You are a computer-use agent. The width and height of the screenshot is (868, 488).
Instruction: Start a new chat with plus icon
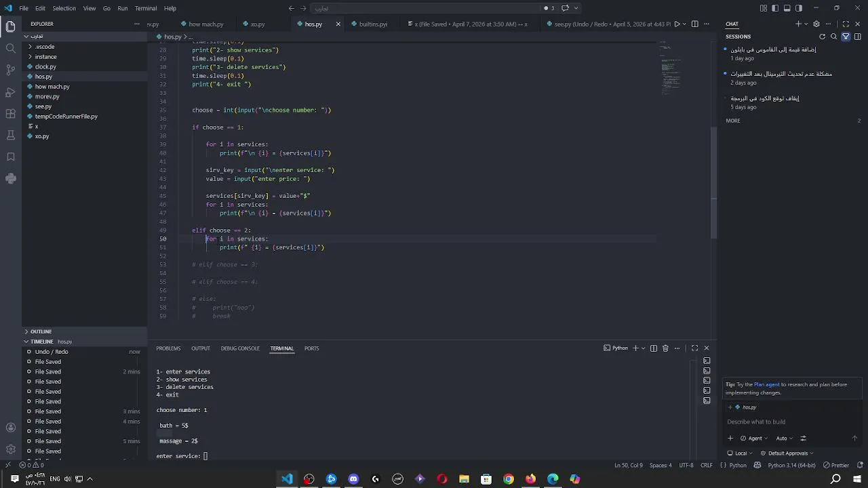click(799, 24)
